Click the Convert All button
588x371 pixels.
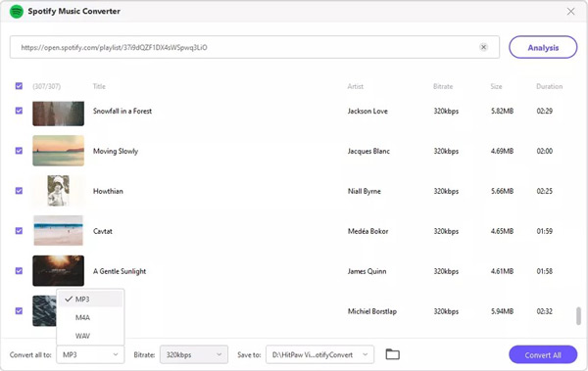point(543,354)
